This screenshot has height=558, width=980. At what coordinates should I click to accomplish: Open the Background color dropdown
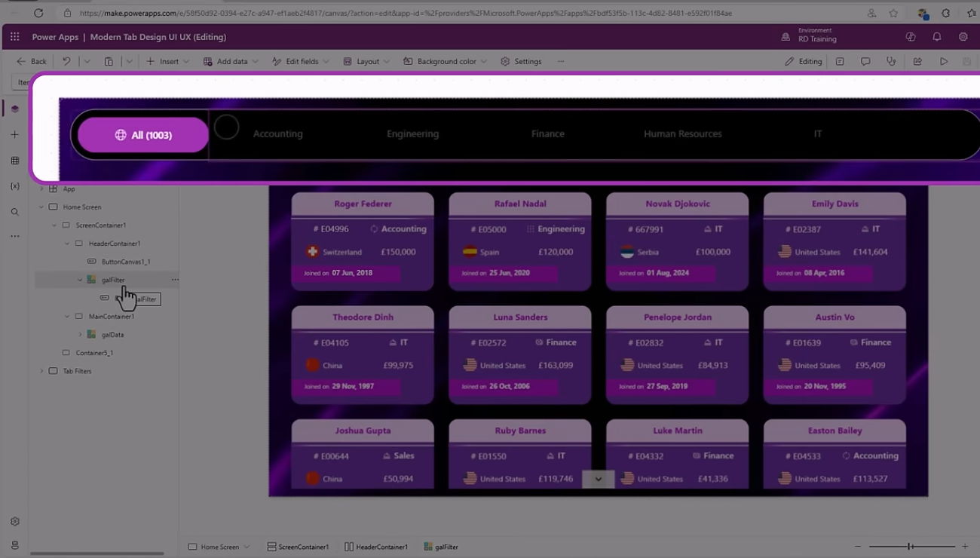[446, 61]
